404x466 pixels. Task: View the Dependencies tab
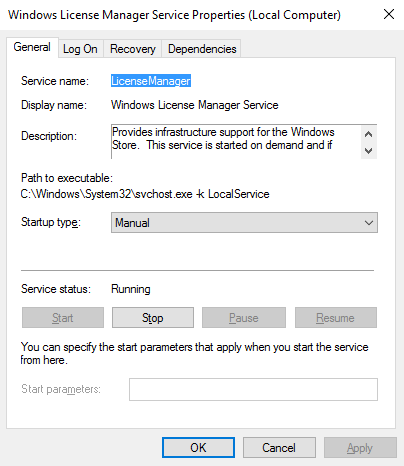point(202,49)
